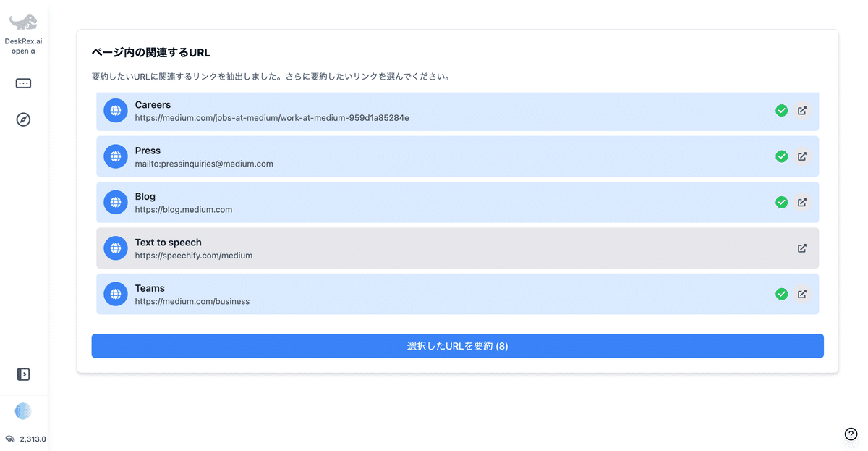Click the Careers medium.com jobs URL text

point(272,117)
